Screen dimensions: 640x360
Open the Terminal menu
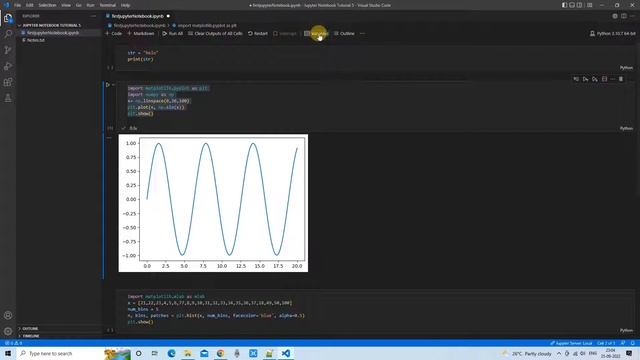point(108,5)
